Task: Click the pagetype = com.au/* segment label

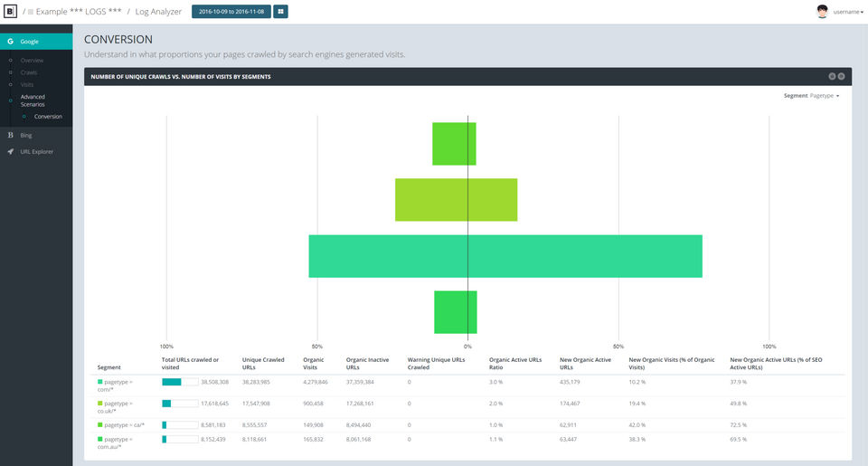Action: coord(115,442)
